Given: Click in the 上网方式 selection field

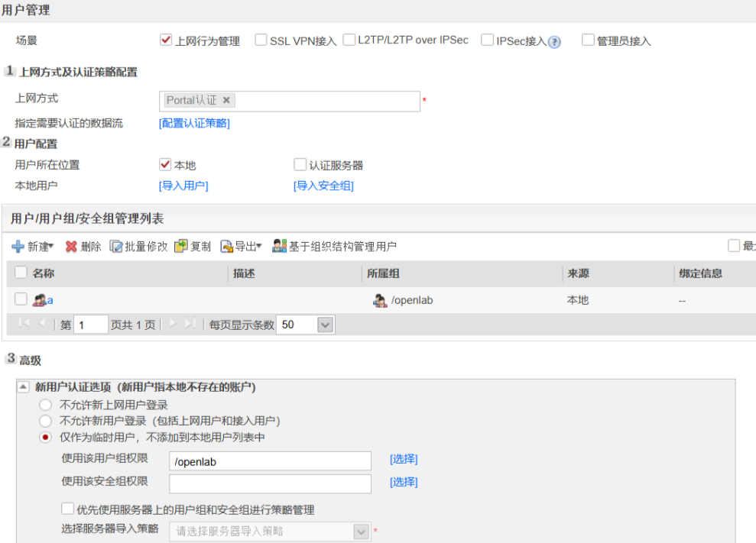Looking at the screenshot, I should 290,101.
